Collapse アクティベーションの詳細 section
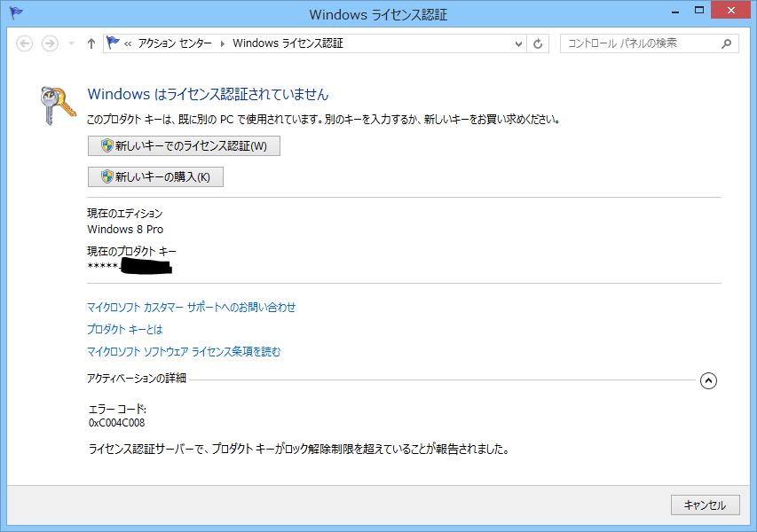This screenshot has width=757, height=532. (708, 380)
